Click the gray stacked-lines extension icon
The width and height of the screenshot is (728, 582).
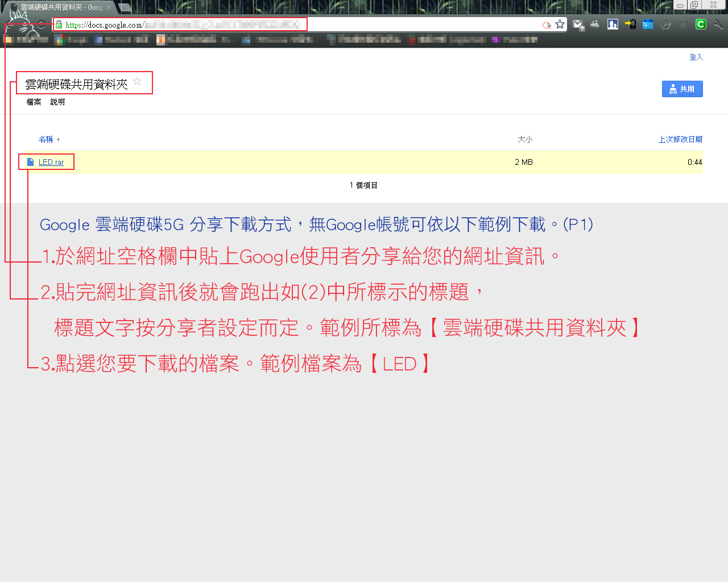coord(683,24)
